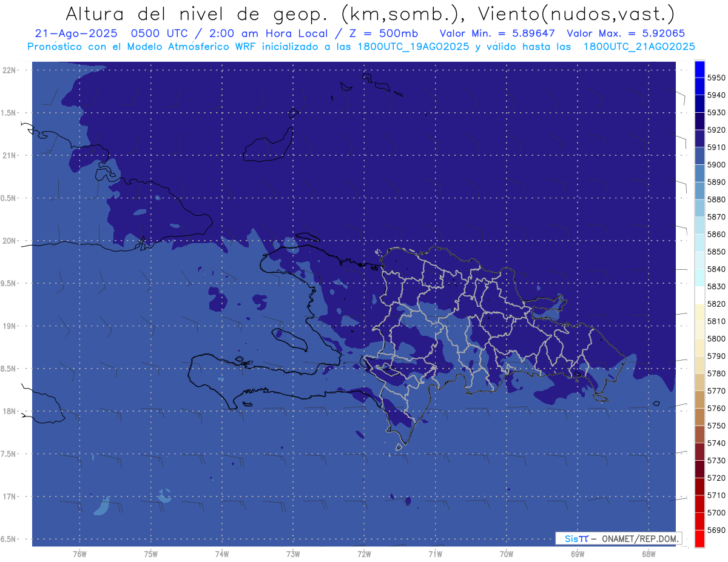Click the 'ONAMET/REP.DOM.' logo label
The width and height of the screenshot is (728, 562).
[641, 538]
